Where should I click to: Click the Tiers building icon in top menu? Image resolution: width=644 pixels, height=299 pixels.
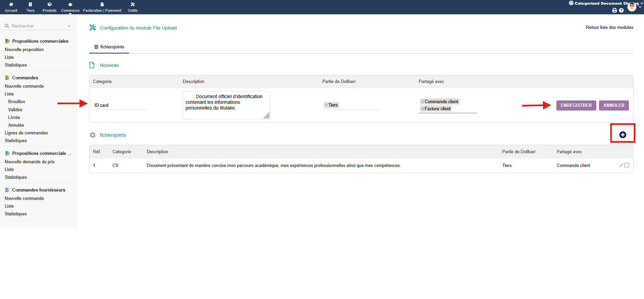(30, 5)
